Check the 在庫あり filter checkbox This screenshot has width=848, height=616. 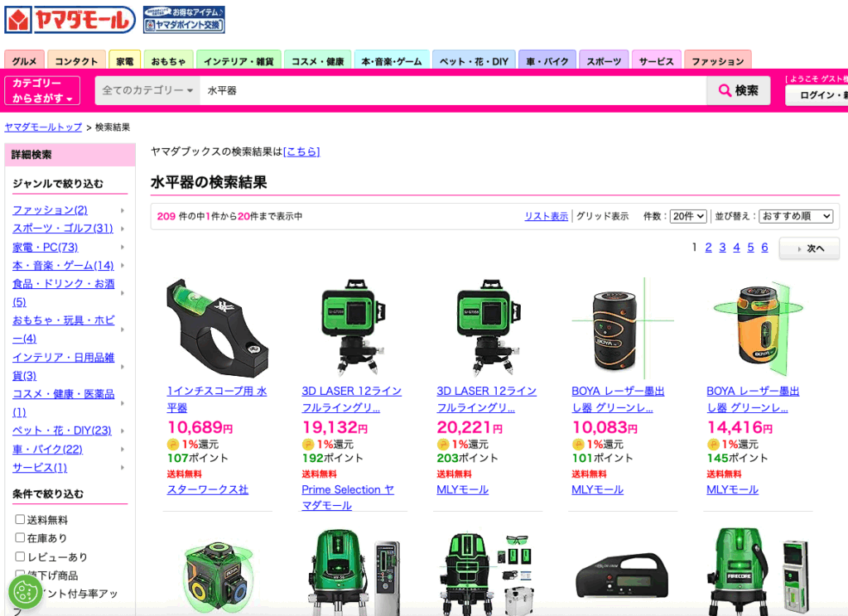20,537
